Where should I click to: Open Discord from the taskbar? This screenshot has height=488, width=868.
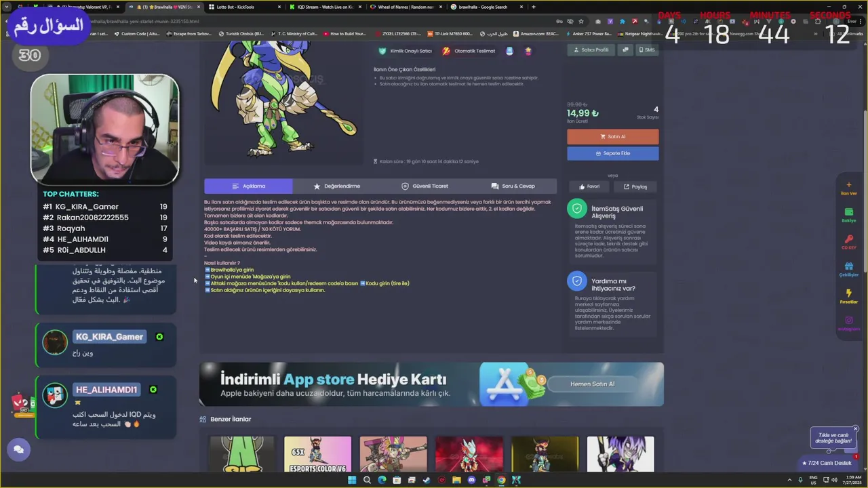pyautogui.click(x=471, y=481)
